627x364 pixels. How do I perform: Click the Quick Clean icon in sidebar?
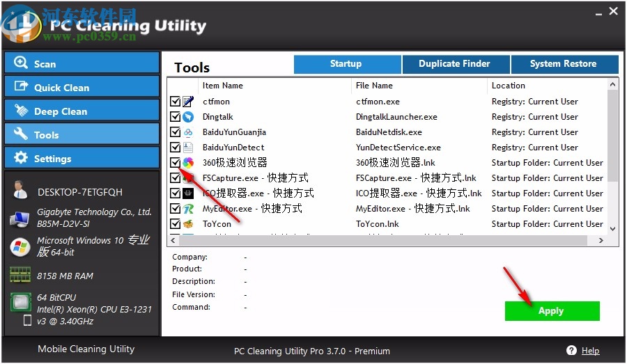21,86
